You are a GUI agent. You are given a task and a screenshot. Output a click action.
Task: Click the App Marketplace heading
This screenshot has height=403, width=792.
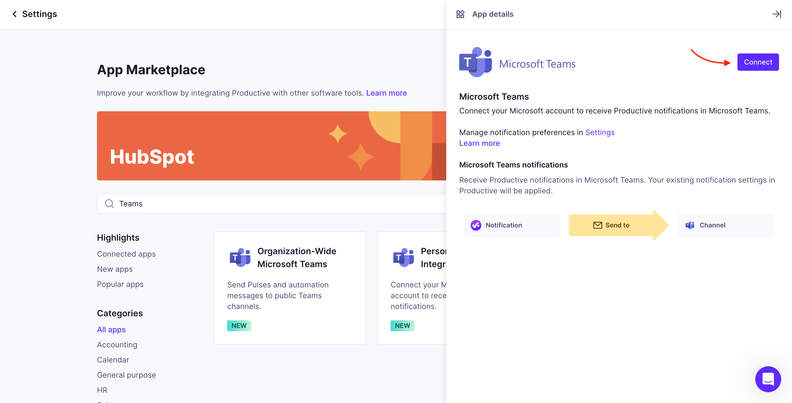pyautogui.click(x=151, y=70)
